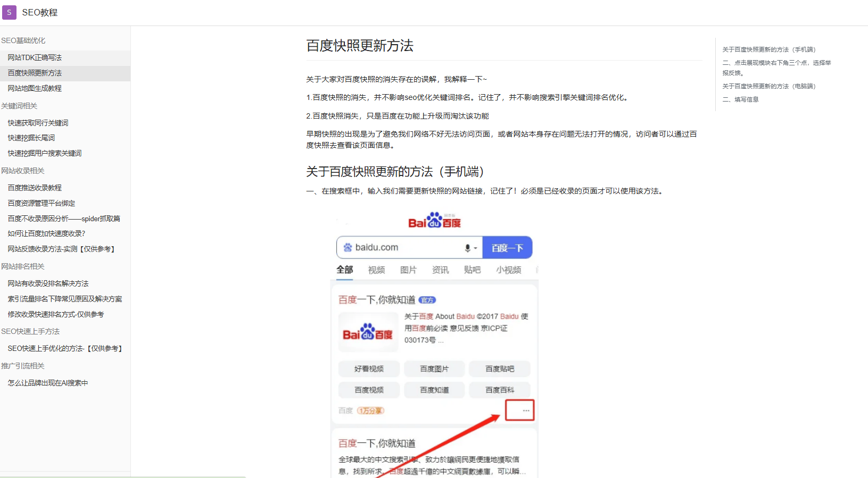Open 如何让百度加快速度收录? page
Screen dimensions: 868x478
click(46, 233)
